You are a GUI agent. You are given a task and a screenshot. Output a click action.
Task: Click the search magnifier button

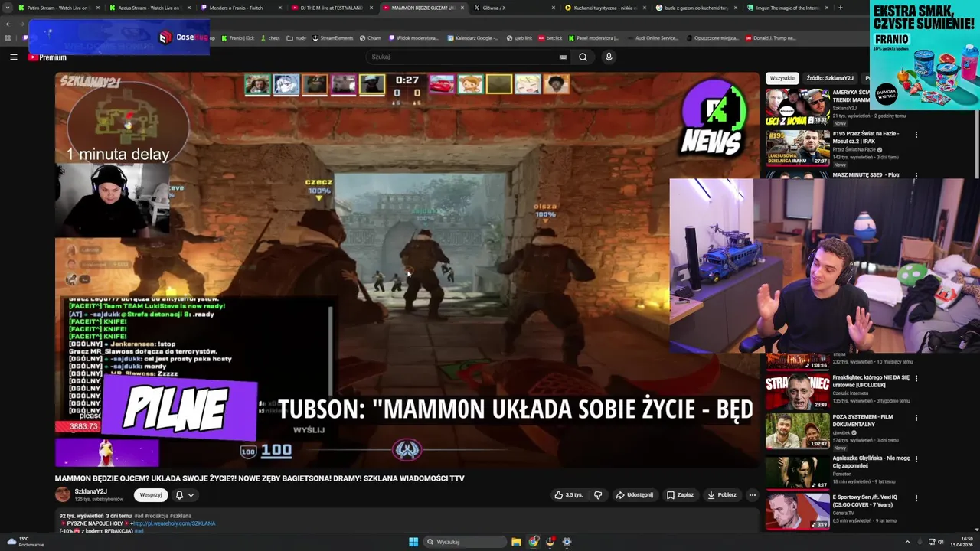coord(583,57)
